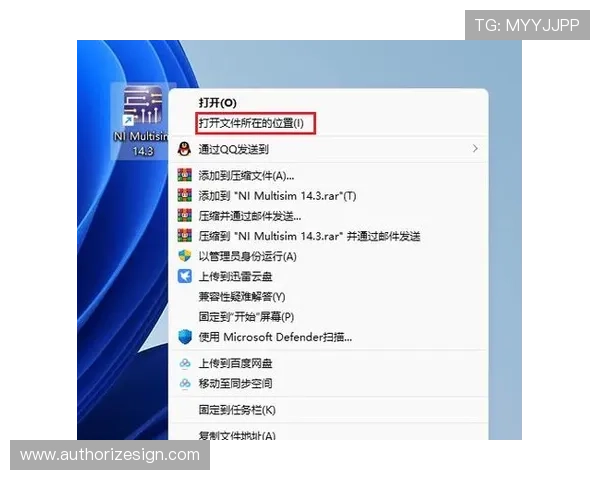
Task: Click WinRAR icon beside 压缩并通过邮件发送...
Action: [184, 216]
